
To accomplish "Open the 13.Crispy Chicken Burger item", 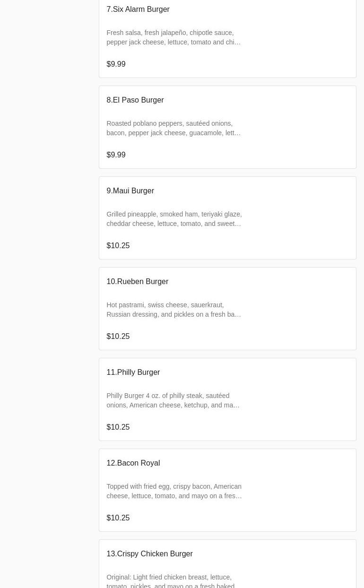I will [x=149, y=554].
